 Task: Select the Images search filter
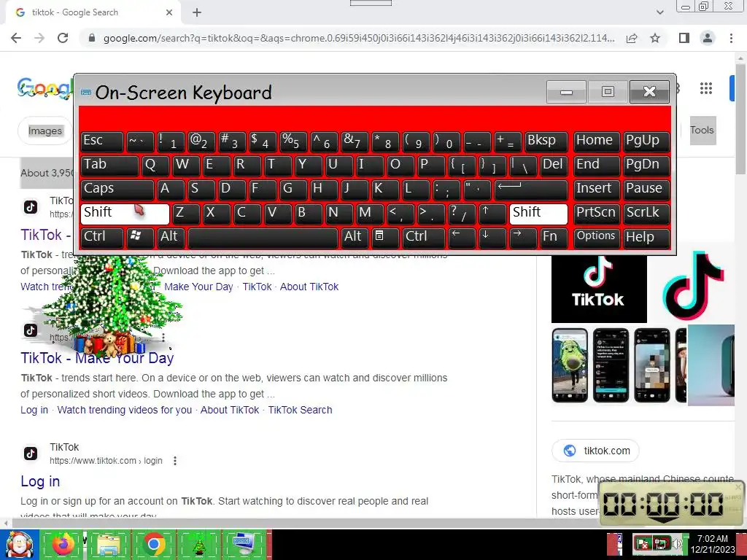pyautogui.click(x=44, y=131)
